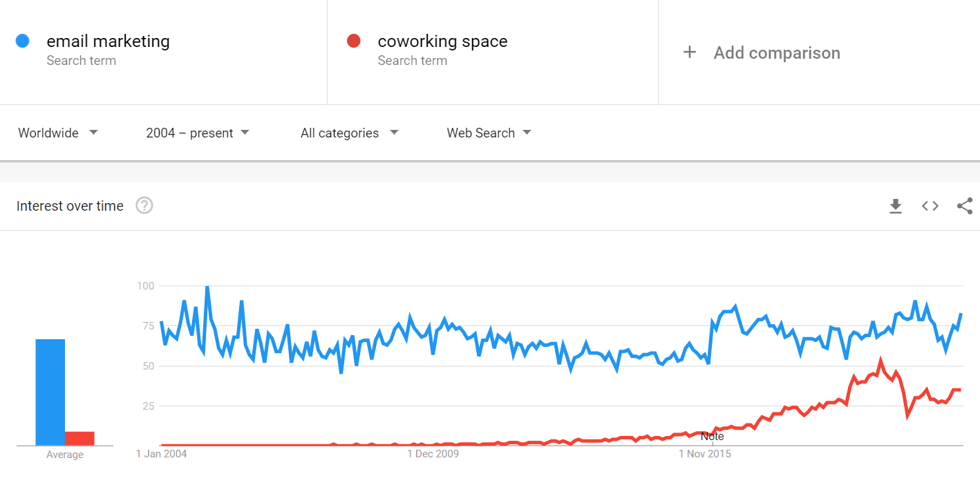Click the red dot for coworking space

(353, 41)
